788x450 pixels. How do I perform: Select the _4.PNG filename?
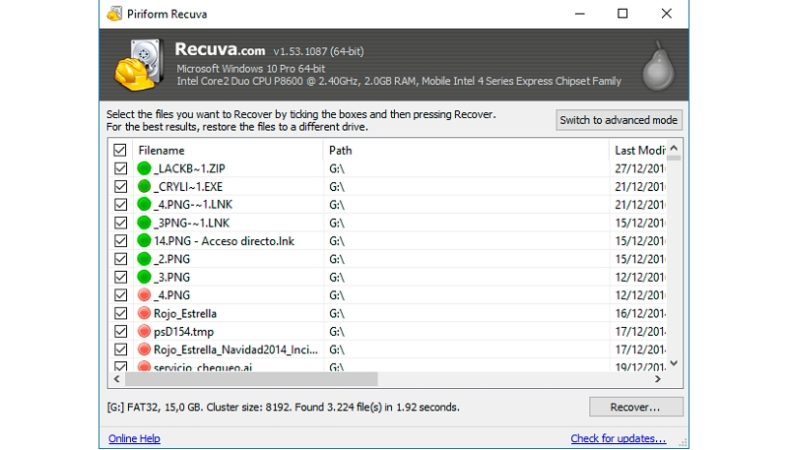coord(172,295)
